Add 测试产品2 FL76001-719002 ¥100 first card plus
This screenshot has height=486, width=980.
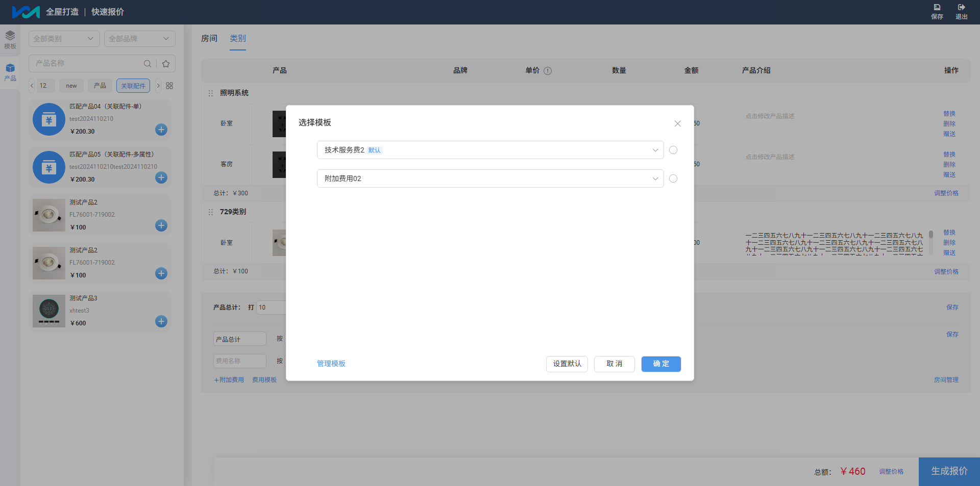point(161,225)
